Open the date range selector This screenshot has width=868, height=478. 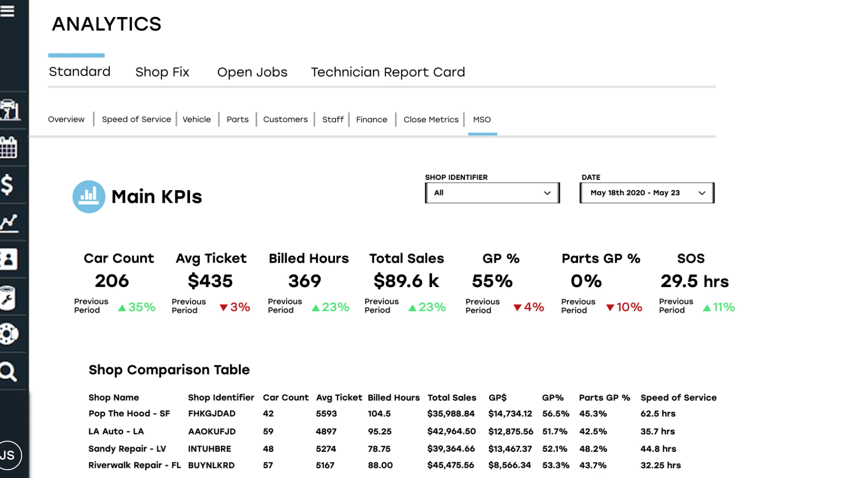click(646, 193)
